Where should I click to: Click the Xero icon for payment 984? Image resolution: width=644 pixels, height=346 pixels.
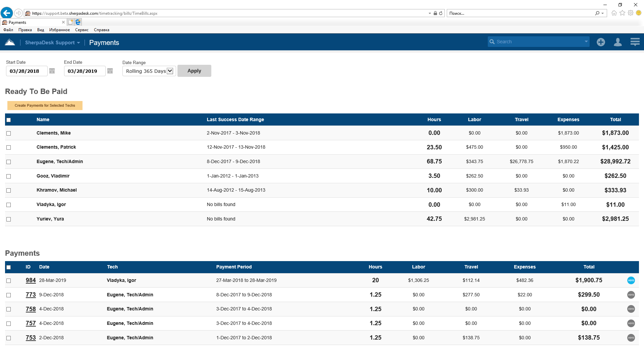[631, 281]
